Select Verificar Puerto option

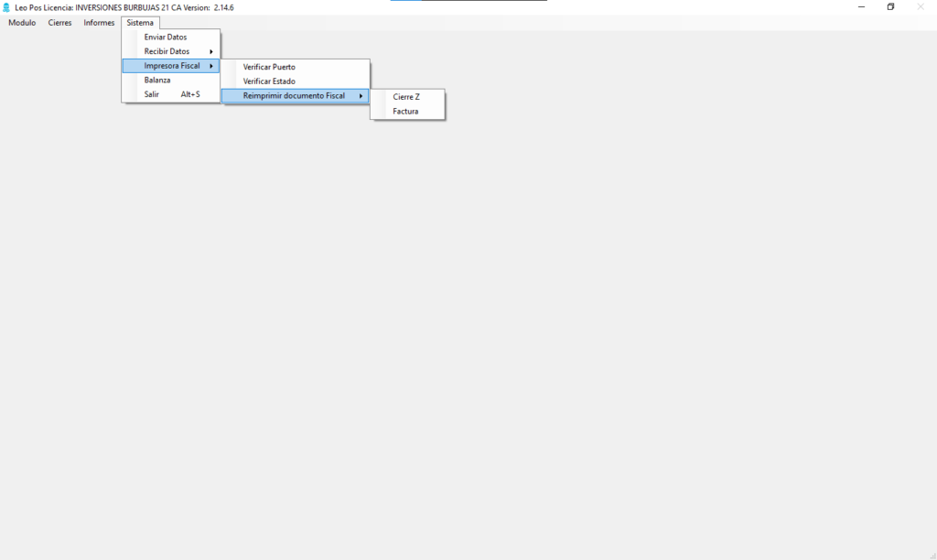coord(296,67)
